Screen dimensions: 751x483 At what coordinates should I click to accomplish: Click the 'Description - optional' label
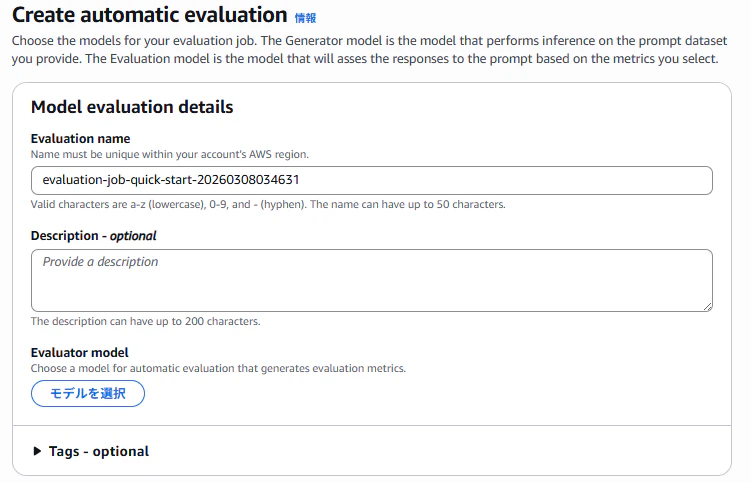[94, 236]
